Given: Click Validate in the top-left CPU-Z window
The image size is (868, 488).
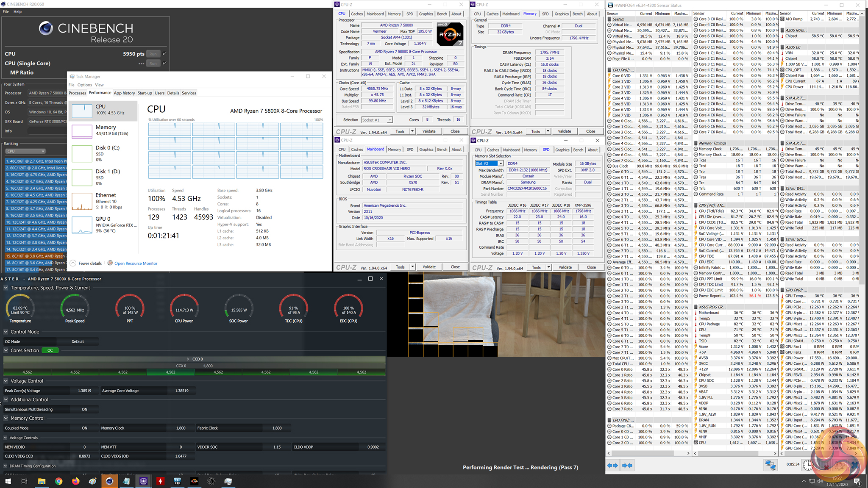Looking at the screenshot, I should click(x=428, y=131).
